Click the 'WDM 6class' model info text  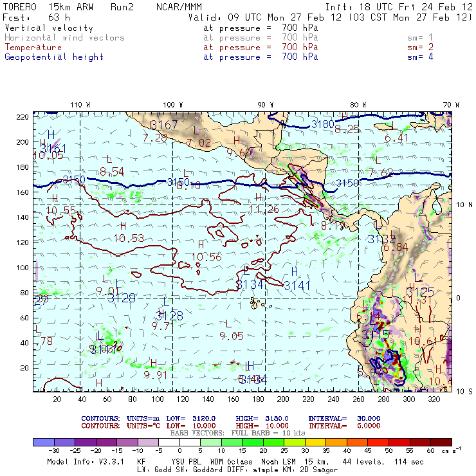(x=232, y=462)
